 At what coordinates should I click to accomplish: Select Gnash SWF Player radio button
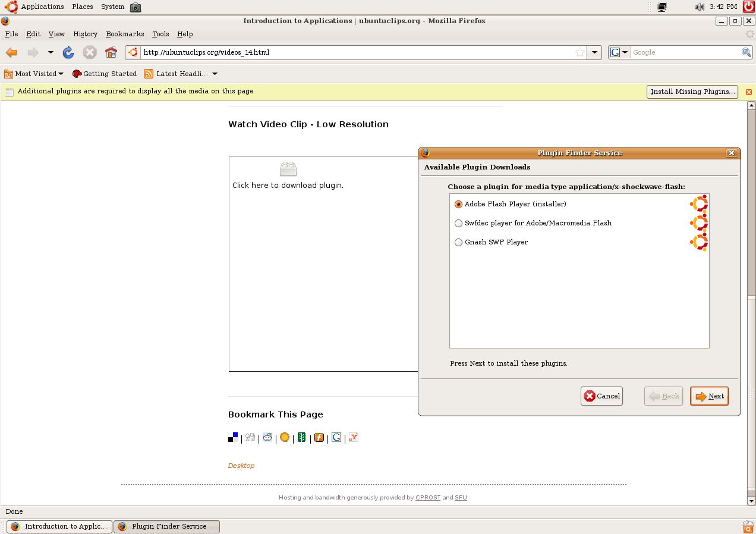pos(458,242)
